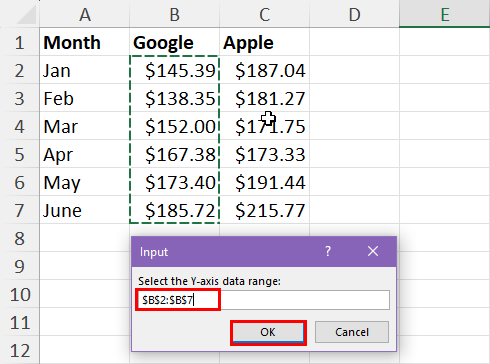Click the cell with $181.27

click(265, 98)
